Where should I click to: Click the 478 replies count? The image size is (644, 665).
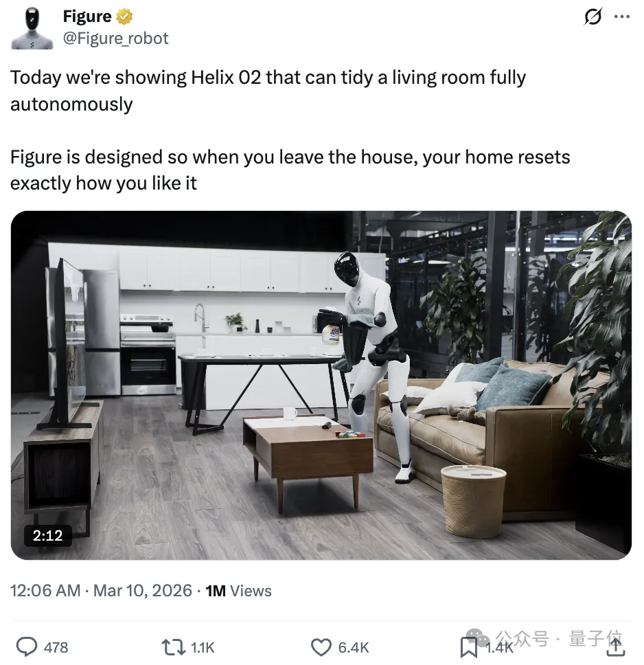tap(56, 648)
